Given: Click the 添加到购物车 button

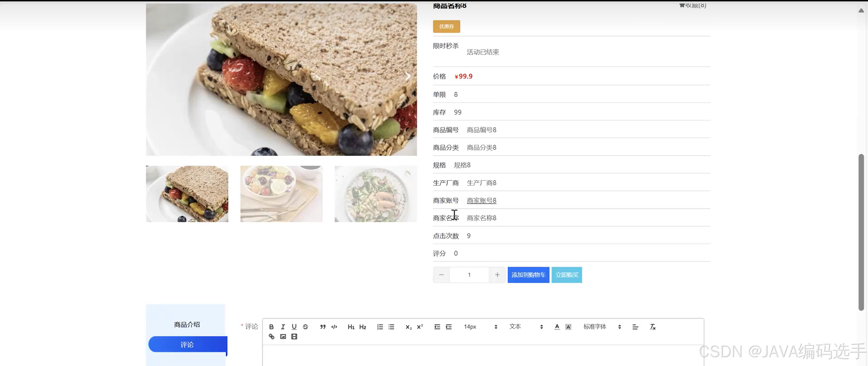Looking at the screenshot, I should (528, 275).
